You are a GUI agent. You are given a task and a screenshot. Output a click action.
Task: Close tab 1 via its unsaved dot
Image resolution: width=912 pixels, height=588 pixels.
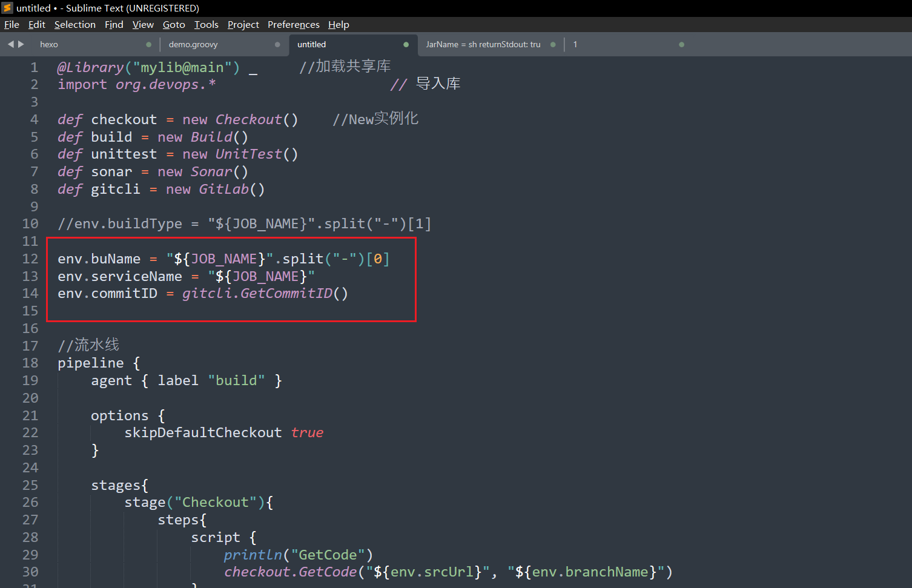(681, 44)
